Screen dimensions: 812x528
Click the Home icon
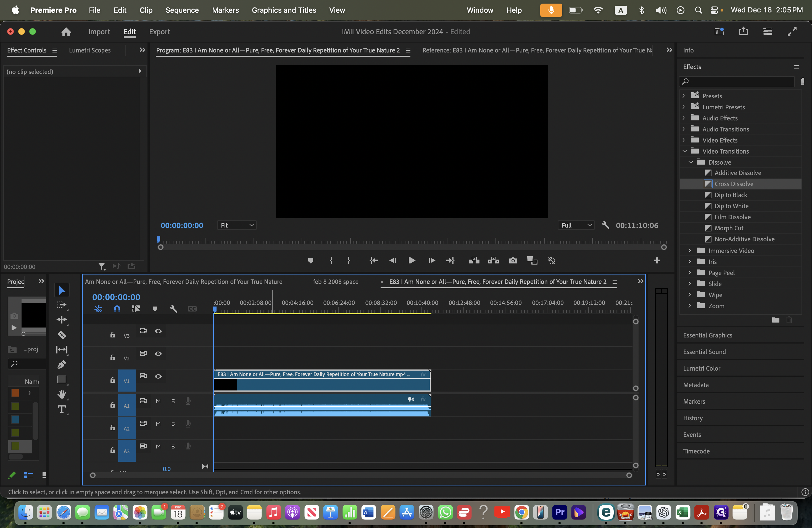tap(66, 32)
